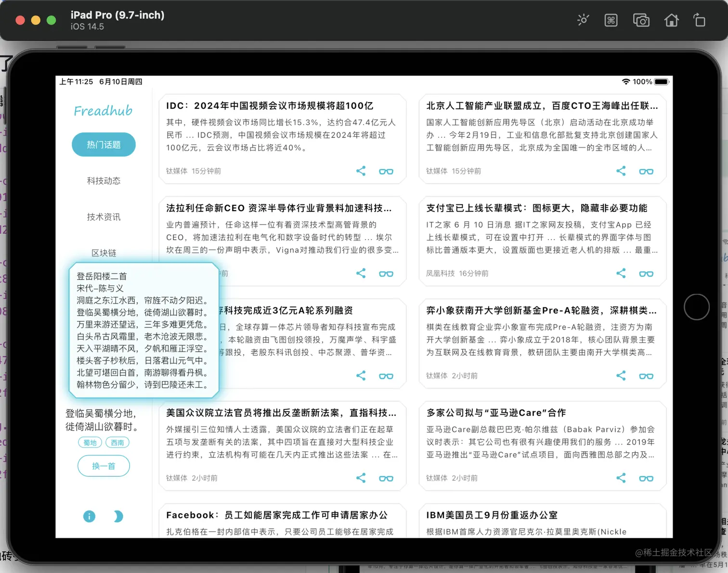Tap the iPad hardware home button
Viewport: 728px width, 573px height.
(696, 307)
